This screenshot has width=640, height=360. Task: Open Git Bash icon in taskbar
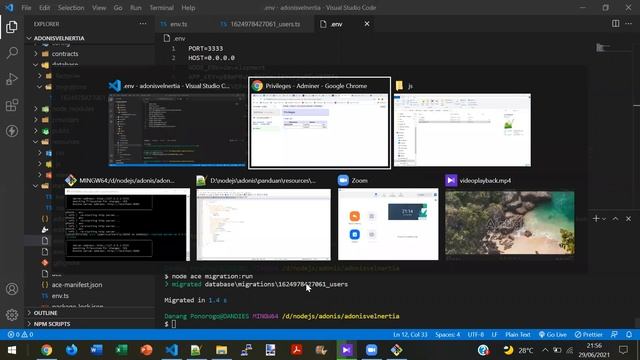tap(396, 350)
